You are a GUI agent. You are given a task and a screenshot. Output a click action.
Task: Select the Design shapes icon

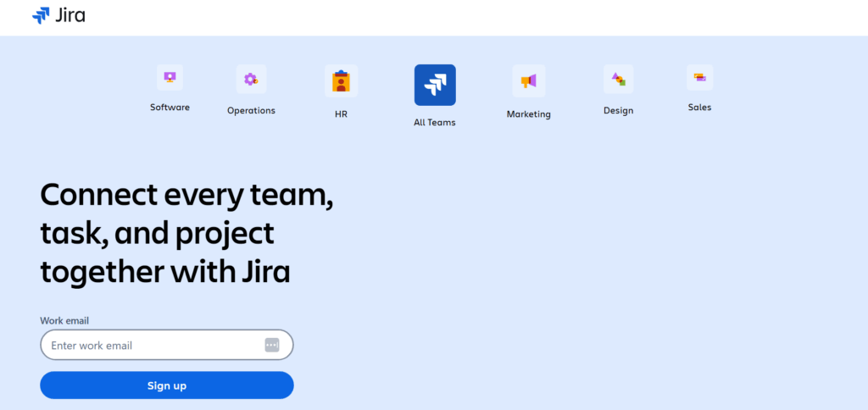tap(618, 80)
